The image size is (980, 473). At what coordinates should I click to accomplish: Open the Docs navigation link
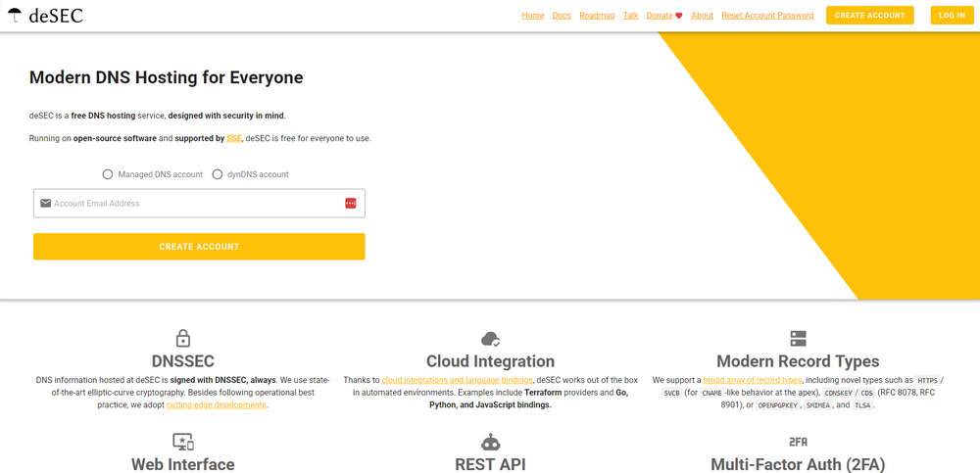click(x=562, y=16)
